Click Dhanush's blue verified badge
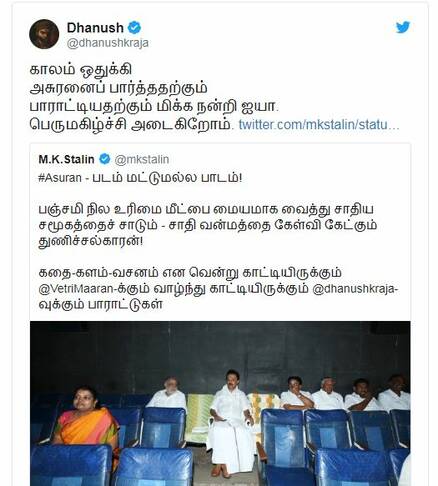This screenshot has height=486, width=438. (134, 27)
